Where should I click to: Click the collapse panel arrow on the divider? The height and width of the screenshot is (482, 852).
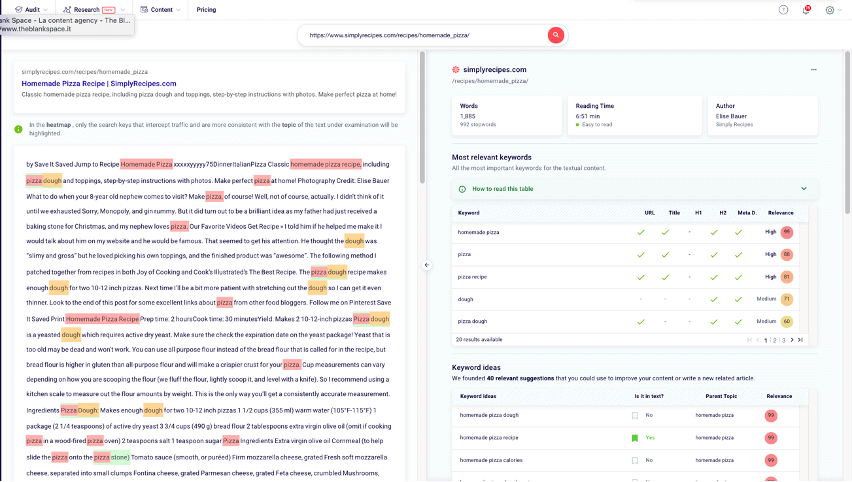coord(427,265)
